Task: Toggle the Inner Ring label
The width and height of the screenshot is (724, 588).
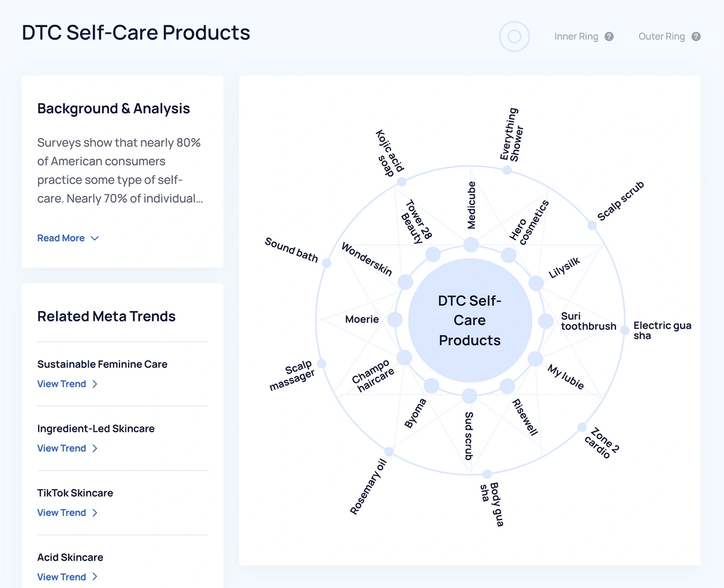Action: coord(577,36)
